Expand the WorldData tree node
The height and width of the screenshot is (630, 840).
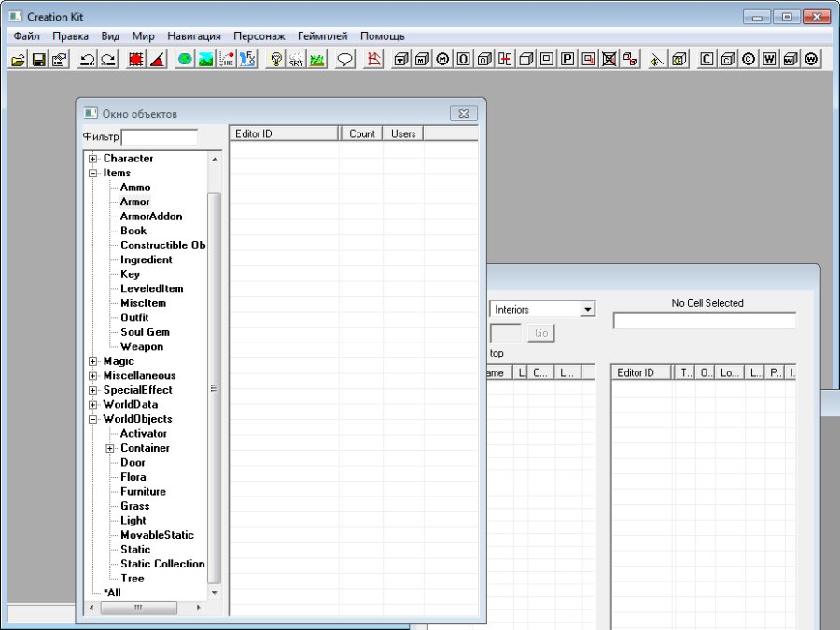tap(93, 404)
